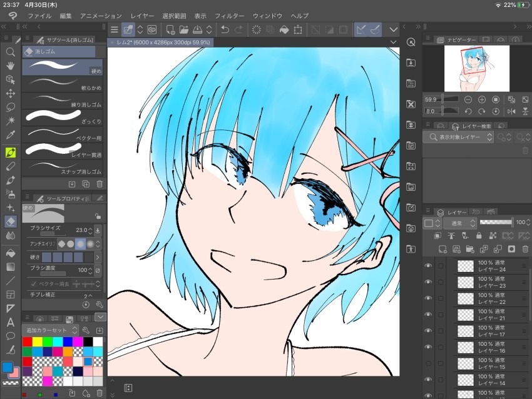Pick the red color swatch in the palette
This screenshot has width=532, height=399.
coord(26,341)
